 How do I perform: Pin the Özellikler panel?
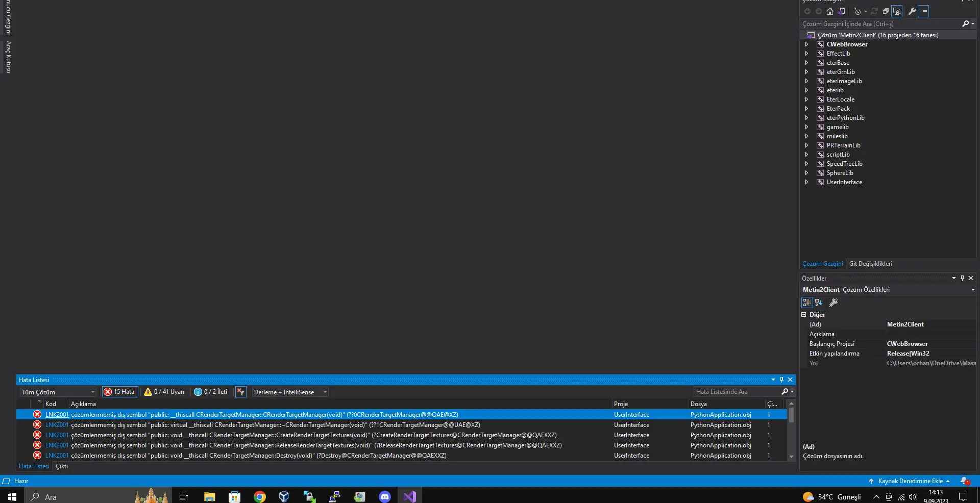click(962, 278)
